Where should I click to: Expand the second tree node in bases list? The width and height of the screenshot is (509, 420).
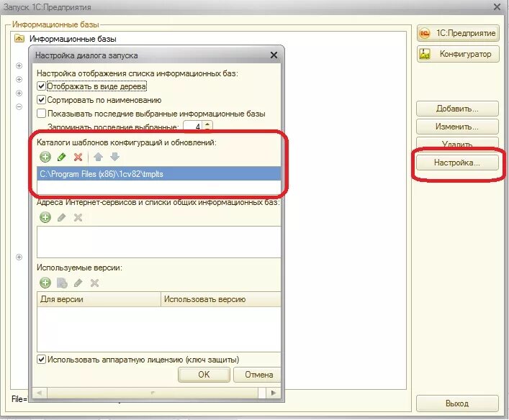[19, 79]
